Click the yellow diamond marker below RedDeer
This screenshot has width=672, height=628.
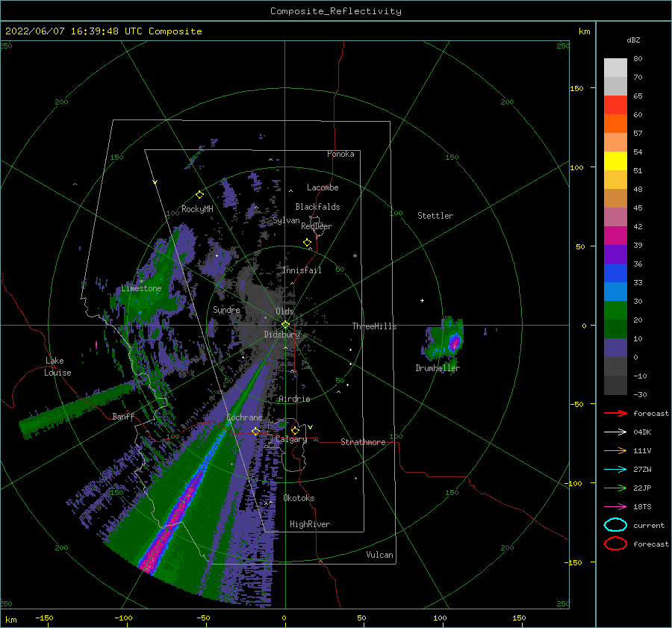(307, 243)
